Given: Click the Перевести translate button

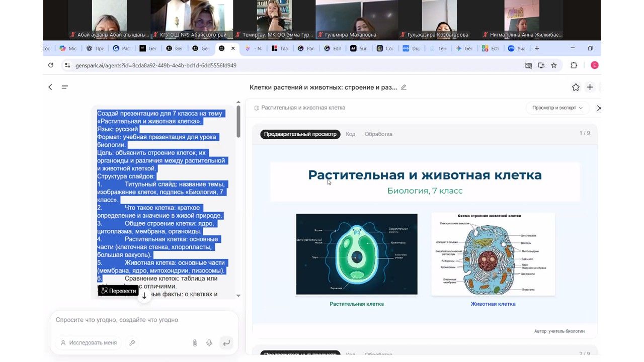Looking at the screenshot, I should click(118, 291).
